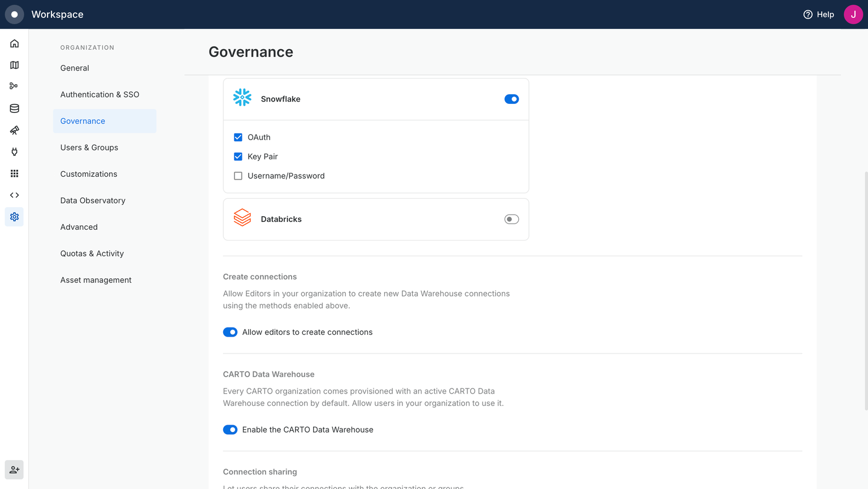Go to the Authentication & SSO section
The image size is (868, 489).
point(99,94)
